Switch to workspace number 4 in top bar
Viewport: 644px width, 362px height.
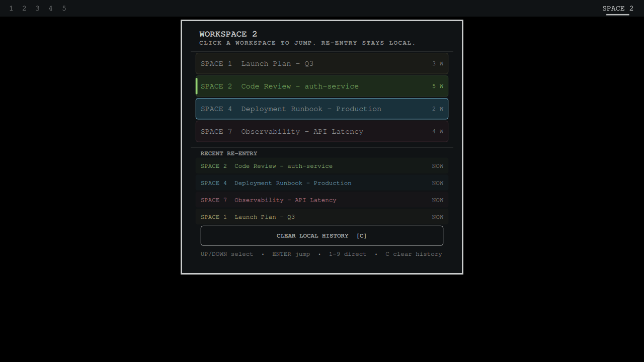pos(50,9)
